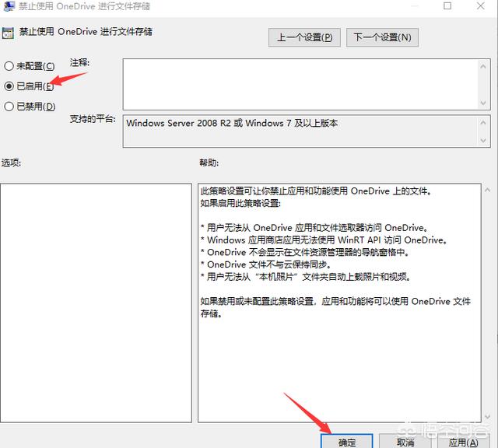498x448 pixels.
Task: Go to 下一个设置(N) next setting
Action: click(382, 37)
